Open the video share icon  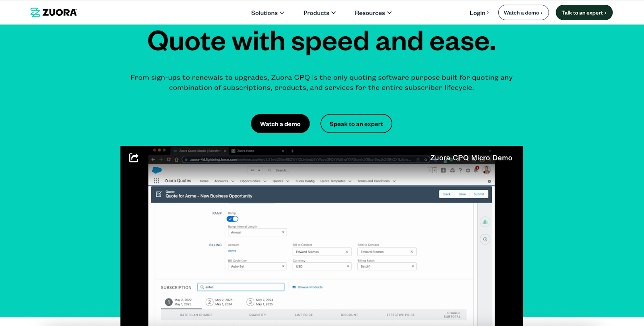click(134, 158)
